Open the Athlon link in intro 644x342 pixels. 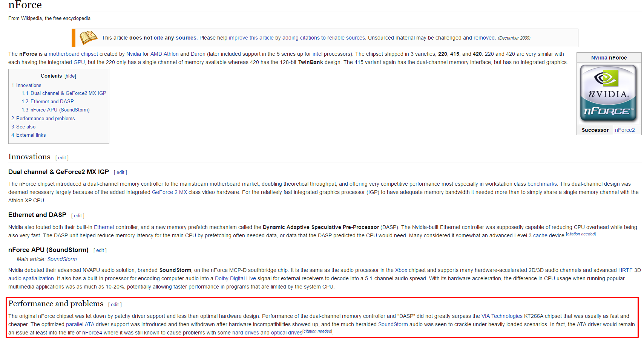pos(171,54)
